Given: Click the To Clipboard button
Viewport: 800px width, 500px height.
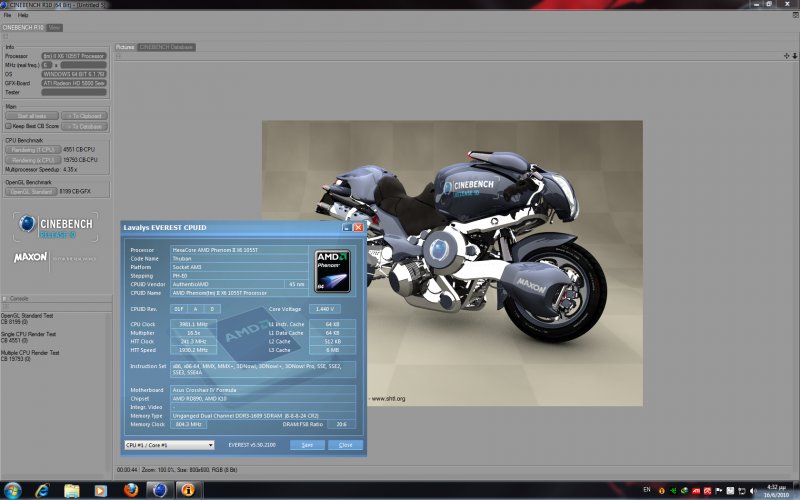Looking at the screenshot, I should tap(85, 116).
